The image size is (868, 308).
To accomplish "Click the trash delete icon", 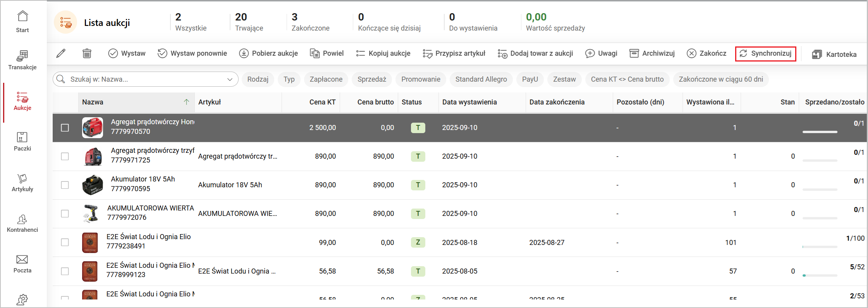I will coord(87,53).
